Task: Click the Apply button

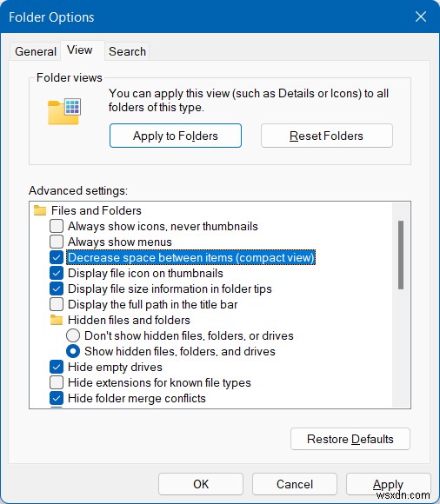Action: pos(388,484)
